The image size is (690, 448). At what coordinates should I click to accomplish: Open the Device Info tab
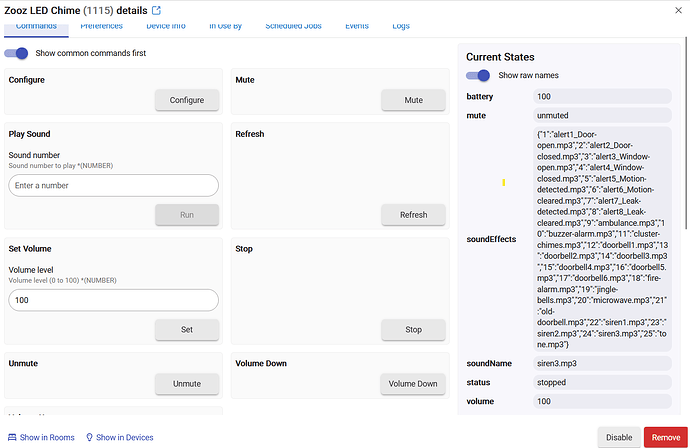166,26
